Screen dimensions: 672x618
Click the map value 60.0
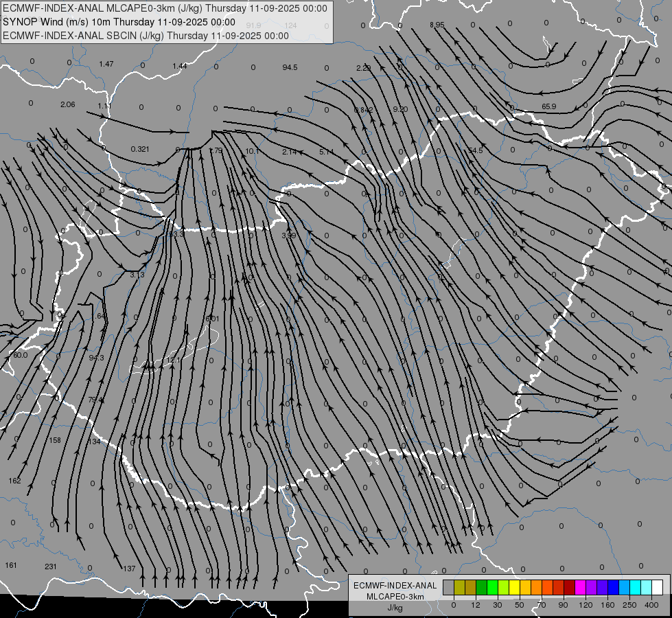point(20,355)
